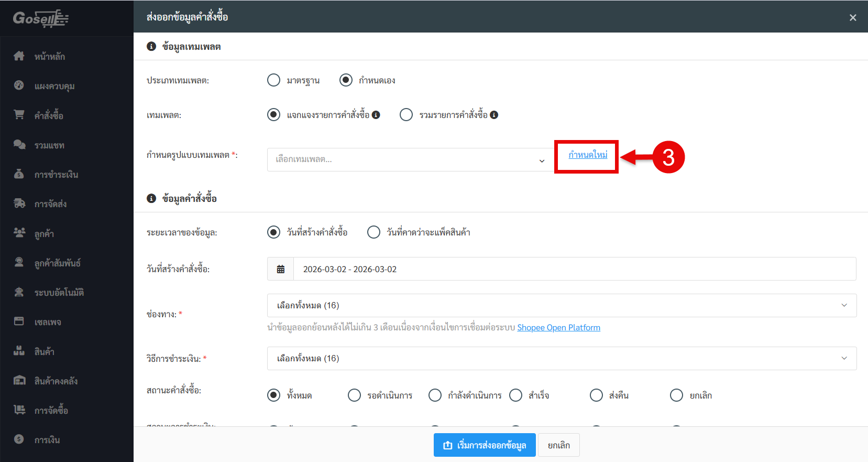Select วันที่คาดว่าจะแพ็คสินค้า radio option
The width and height of the screenshot is (868, 462).
tap(374, 232)
